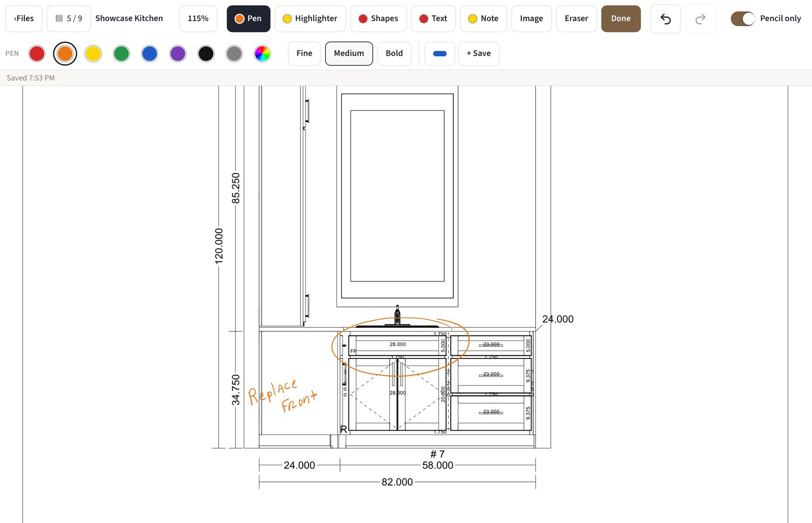Finish editing with Done button

[621, 18]
